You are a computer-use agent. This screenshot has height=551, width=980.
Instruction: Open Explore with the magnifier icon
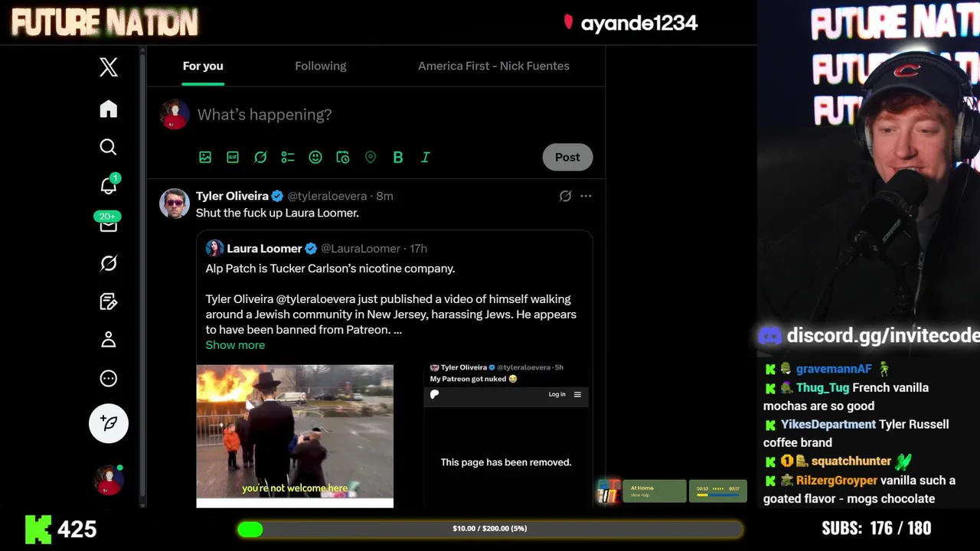(x=109, y=147)
